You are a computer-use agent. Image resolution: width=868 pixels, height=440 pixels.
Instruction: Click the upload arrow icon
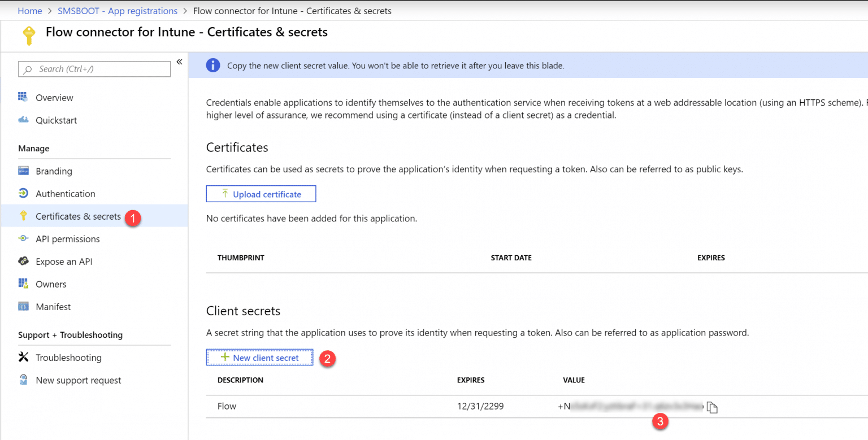click(x=225, y=194)
